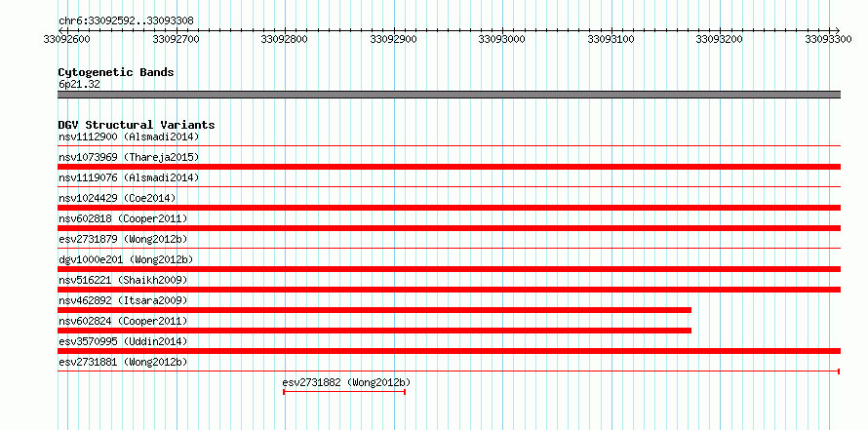Click the red bar under esv3570995

click(x=449, y=351)
